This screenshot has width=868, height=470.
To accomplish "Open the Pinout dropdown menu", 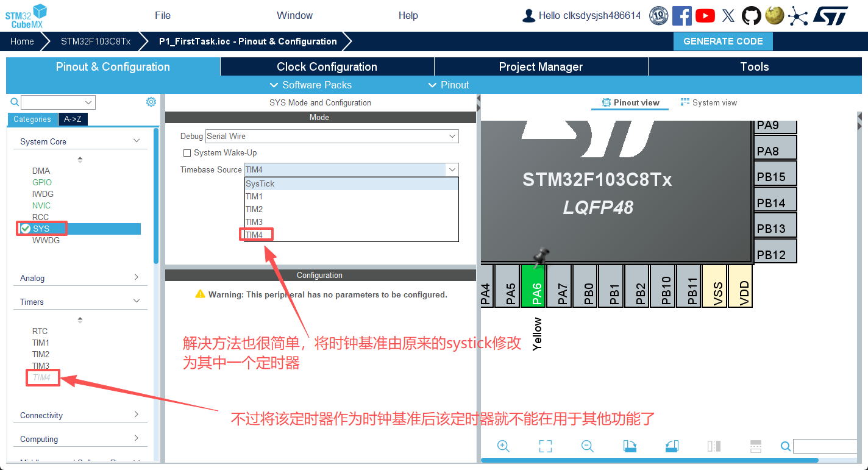I will [449, 85].
